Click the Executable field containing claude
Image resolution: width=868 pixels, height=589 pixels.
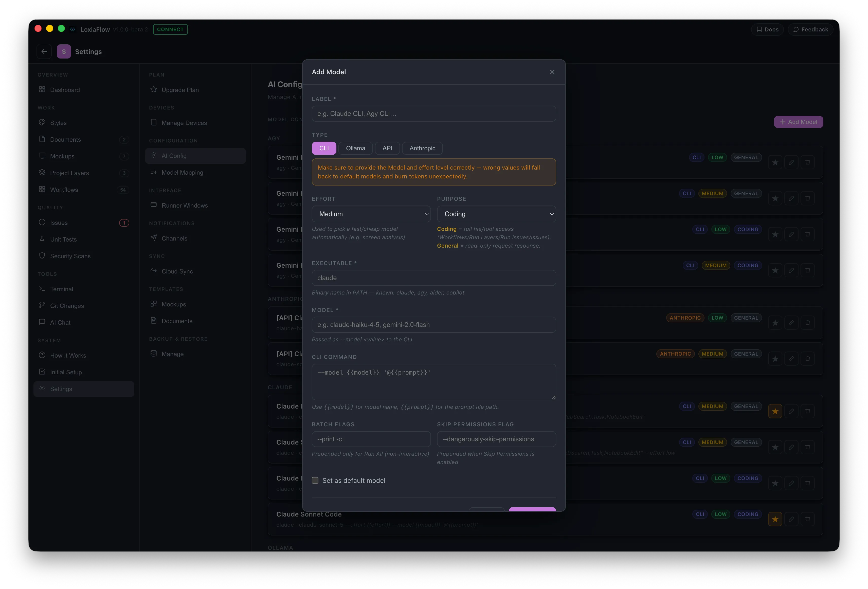(434, 278)
